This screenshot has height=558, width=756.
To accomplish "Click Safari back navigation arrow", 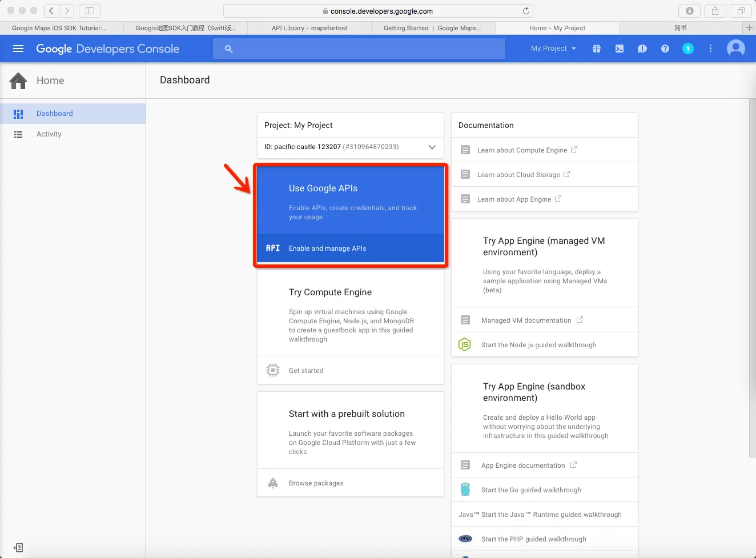I will tap(51, 10).
